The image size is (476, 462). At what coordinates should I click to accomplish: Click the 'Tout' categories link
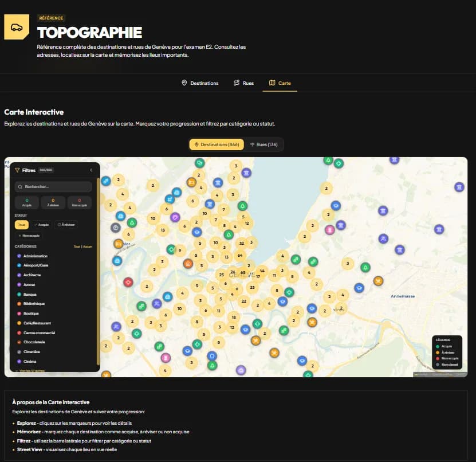77,246
